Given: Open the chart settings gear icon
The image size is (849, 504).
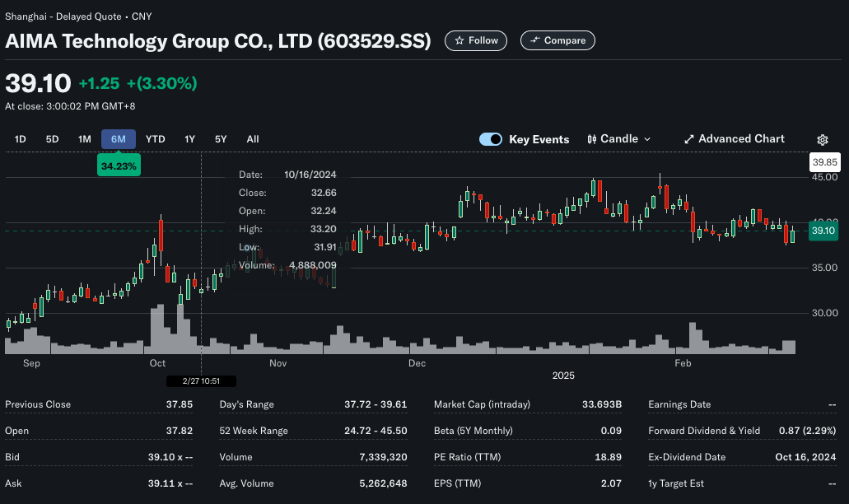Looking at the screenshot, I should pos(823,140).
